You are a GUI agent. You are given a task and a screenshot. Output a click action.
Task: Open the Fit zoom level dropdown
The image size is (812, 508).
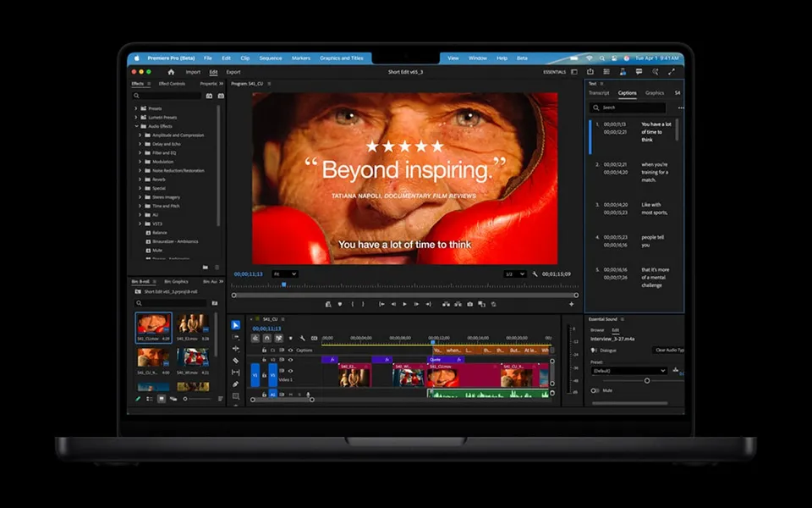(x=284, y=274)
